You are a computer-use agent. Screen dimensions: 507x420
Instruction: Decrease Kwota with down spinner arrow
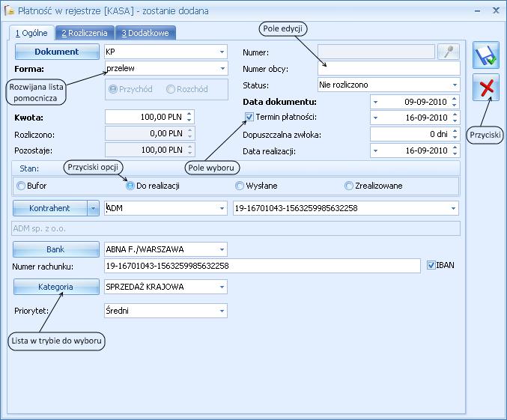[x=189, y=120]
